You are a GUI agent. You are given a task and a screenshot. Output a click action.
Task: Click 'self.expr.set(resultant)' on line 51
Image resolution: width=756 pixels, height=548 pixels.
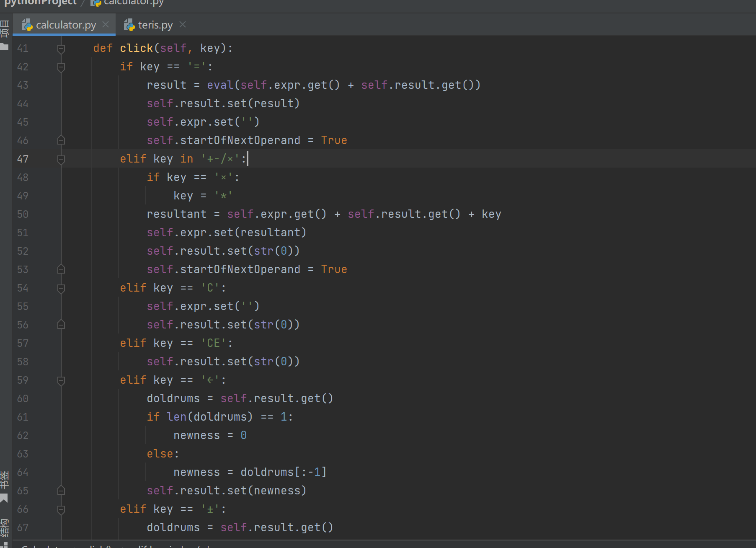click(x=227, y=233)
